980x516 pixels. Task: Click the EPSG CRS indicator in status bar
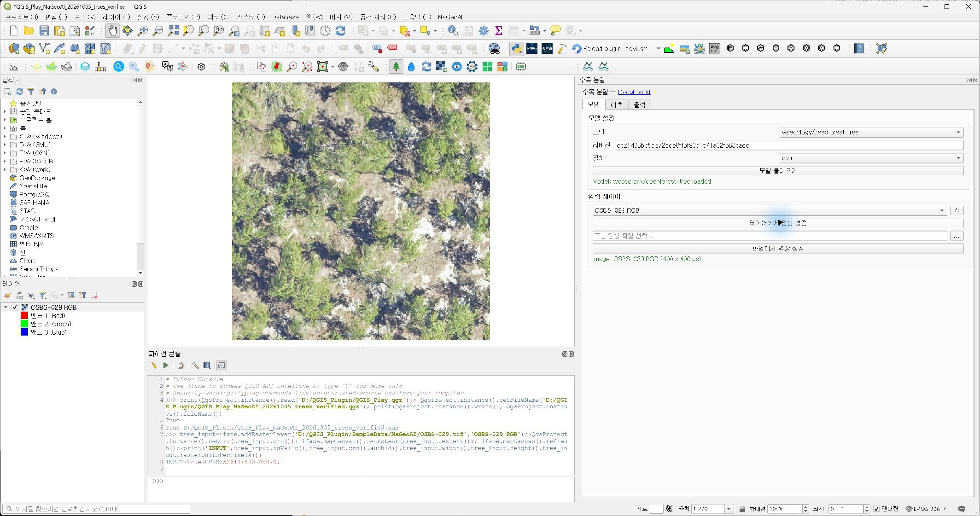click(927, 509)
